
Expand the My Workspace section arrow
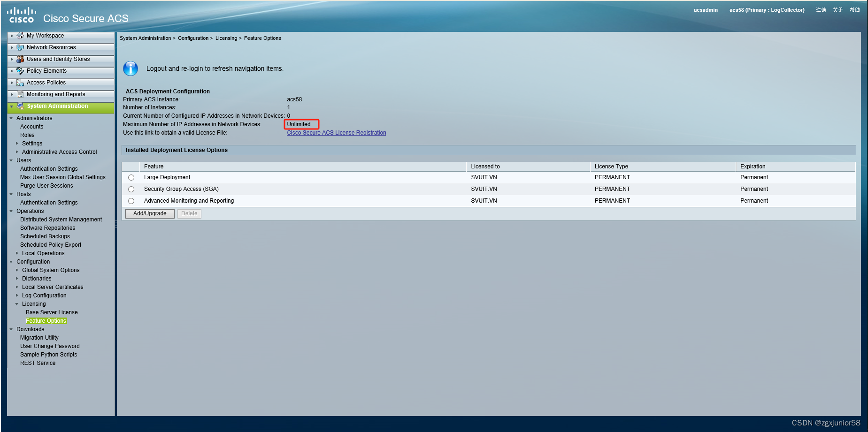tap(12, 36)
